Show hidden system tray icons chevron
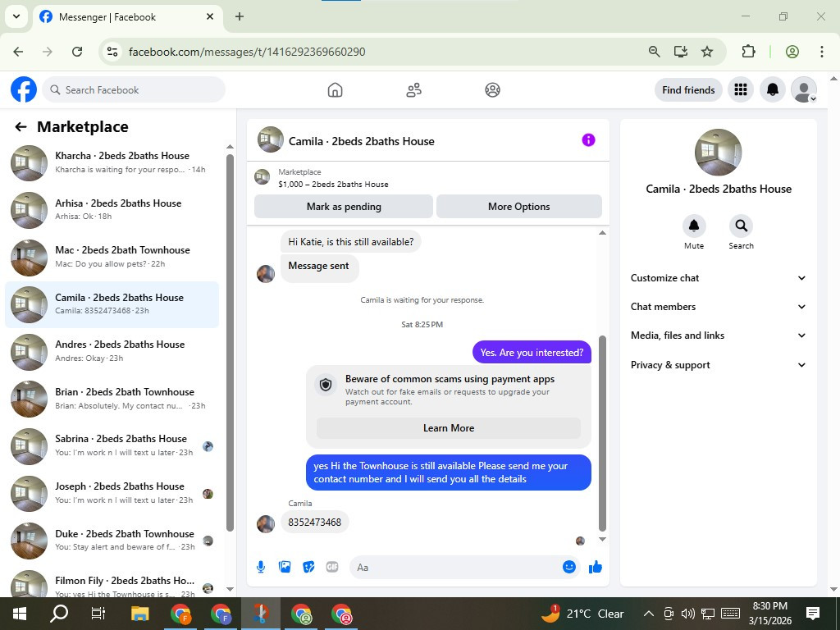Viewport: 840px width, 630px height. 648,614
